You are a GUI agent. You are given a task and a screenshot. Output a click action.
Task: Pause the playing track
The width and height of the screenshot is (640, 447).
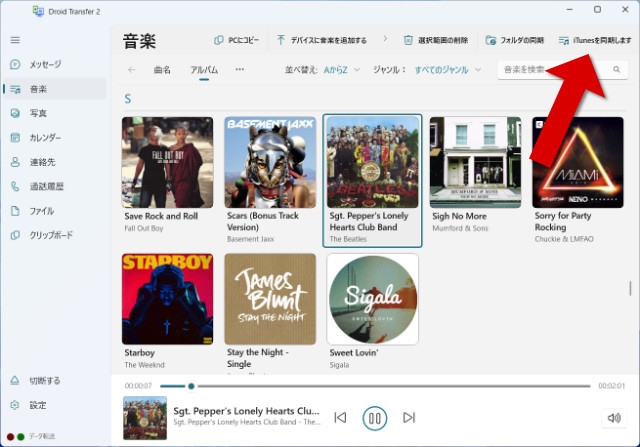click(x=375, y=418)
